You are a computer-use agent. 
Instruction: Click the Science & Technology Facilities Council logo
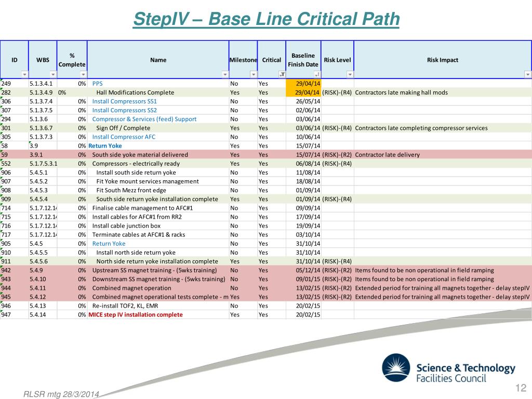pos(448,368)
